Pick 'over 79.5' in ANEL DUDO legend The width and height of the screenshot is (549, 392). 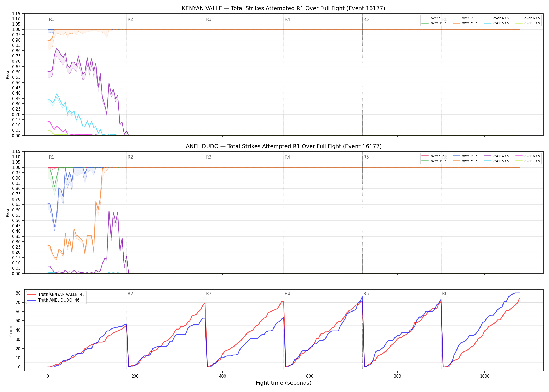click(532, 161)
